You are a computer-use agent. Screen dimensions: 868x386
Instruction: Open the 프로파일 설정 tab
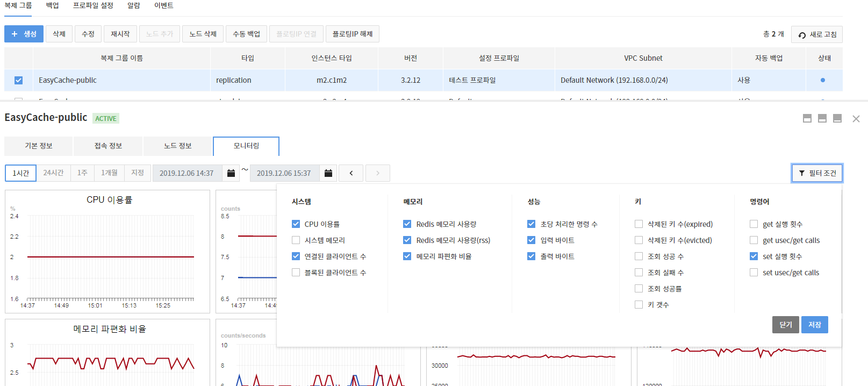point(93,5)
